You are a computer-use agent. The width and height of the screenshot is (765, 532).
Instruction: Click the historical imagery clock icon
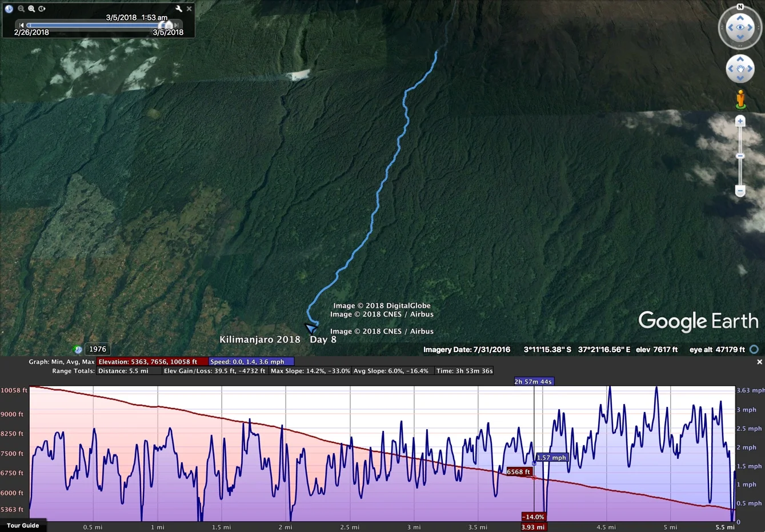pyautogui.click(x=78, y=349)
